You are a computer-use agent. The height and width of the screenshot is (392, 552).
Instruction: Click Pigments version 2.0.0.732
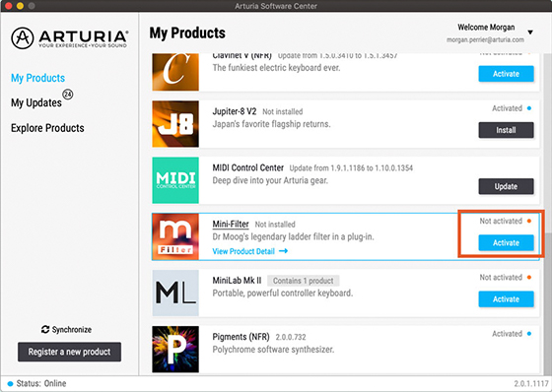(291, 337)
